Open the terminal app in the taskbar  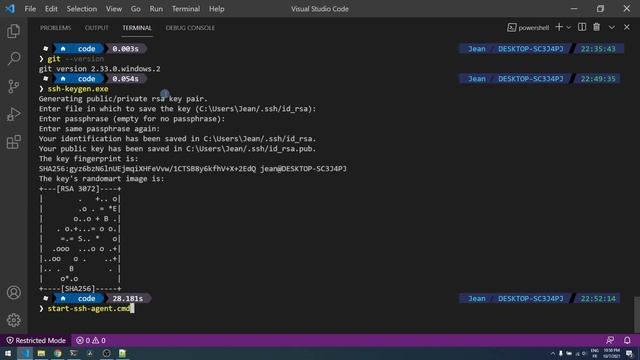coord(73,353)
